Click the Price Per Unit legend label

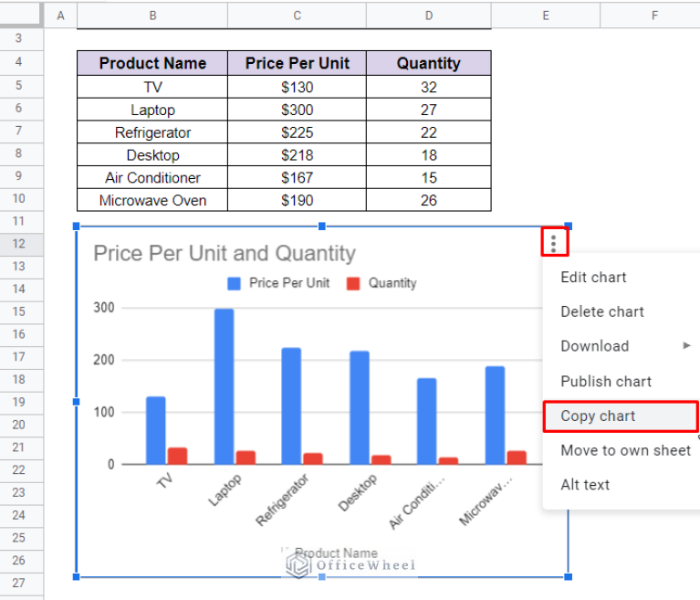click(289, 283)
